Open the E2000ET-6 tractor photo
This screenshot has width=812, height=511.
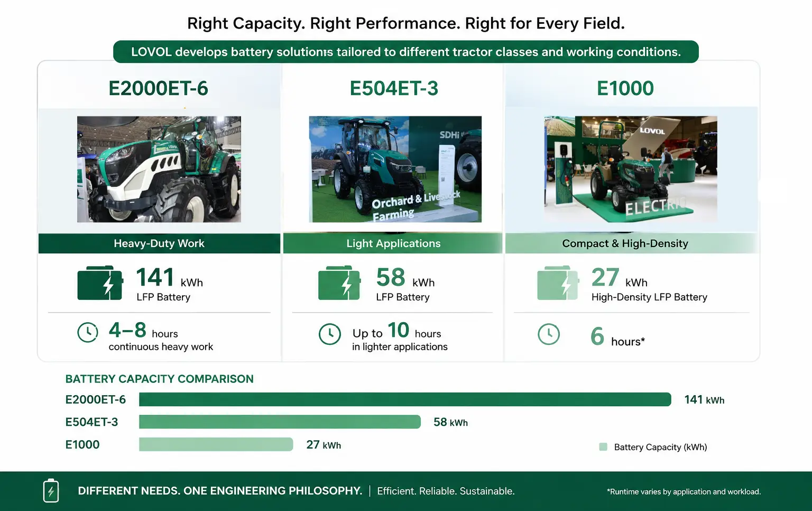click(x=159, y=169)
